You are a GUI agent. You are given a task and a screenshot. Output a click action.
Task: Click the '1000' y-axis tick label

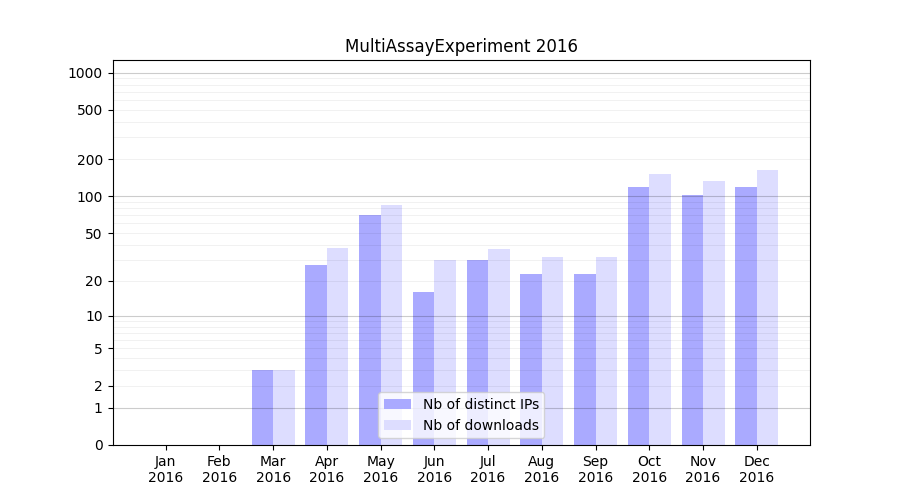pyautogui.click(x=85, y=73)
